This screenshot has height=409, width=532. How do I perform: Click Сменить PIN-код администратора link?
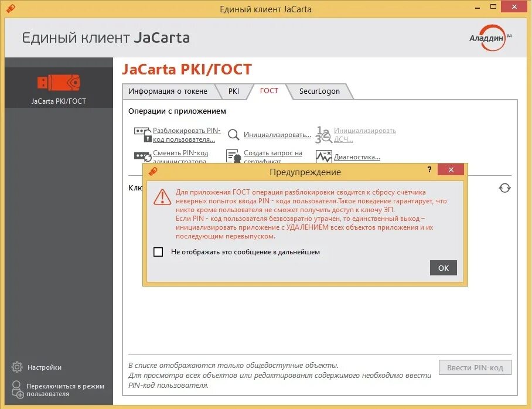180,156
